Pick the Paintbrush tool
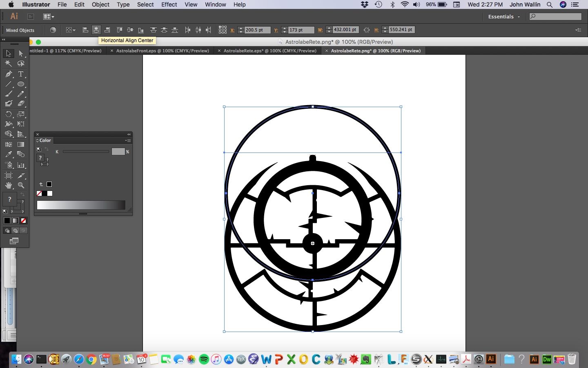This screenshot has width=588, height=368. [9, 94]
